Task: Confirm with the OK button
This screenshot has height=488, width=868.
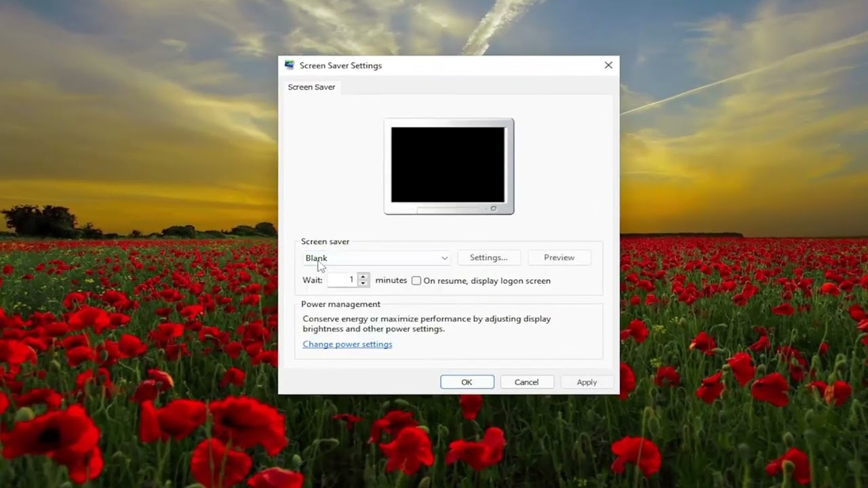Action: tap(467, 382)
